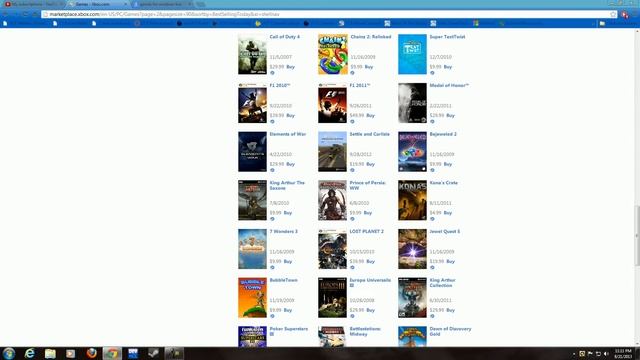Select the Games - Xbox.com browser tab
Image resolution: width=640 pixels, height=360 pixels.
(97, 4)
